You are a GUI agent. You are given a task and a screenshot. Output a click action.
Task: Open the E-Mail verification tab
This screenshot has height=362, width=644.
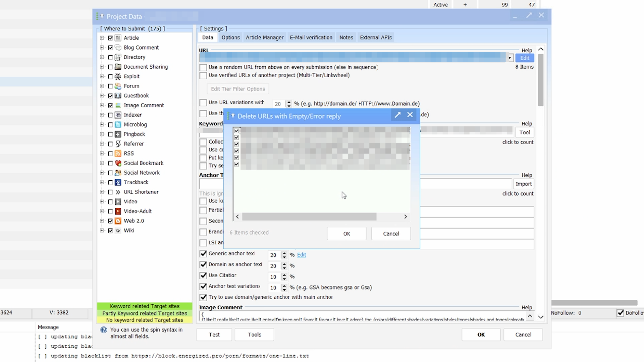point(311,37)
